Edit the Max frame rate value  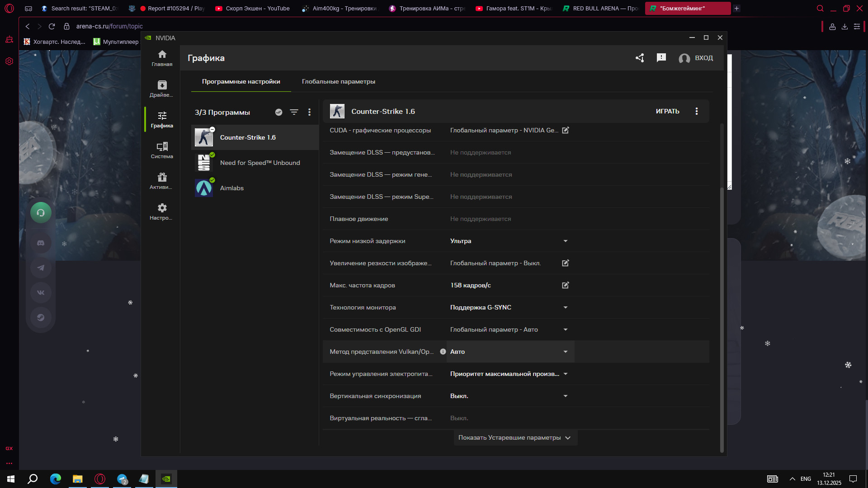[x=566, y=285]
